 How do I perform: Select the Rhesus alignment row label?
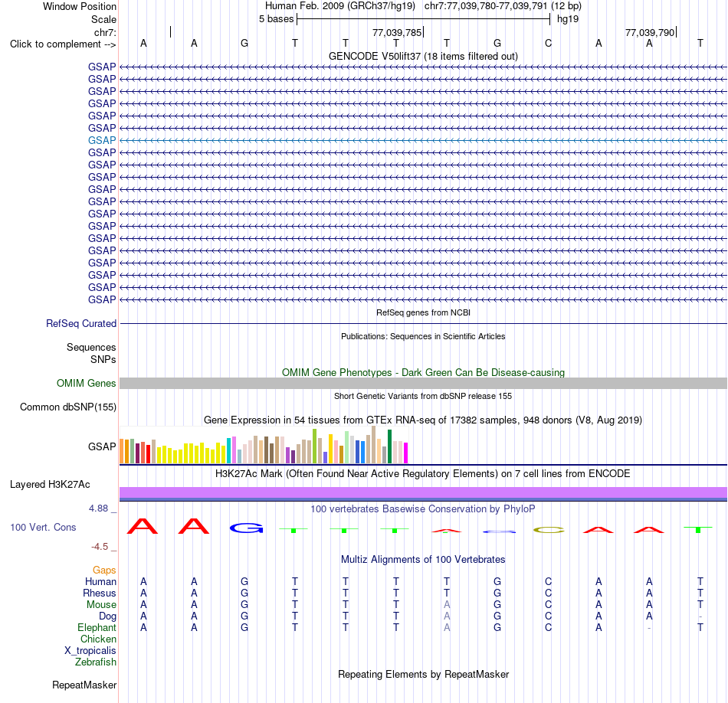[x=100, y=593]
